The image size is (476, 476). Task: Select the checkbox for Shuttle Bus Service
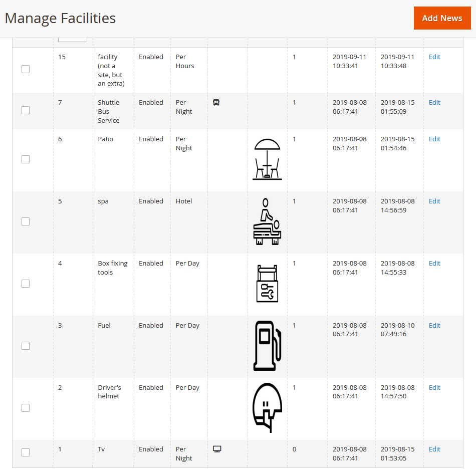26,110
